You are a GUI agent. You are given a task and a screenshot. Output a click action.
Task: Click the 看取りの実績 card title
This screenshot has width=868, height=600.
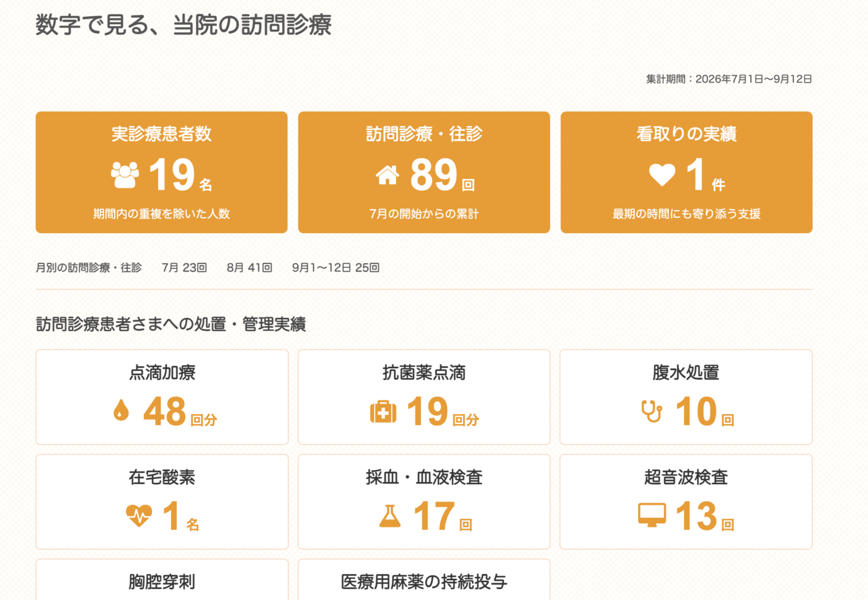687,134
